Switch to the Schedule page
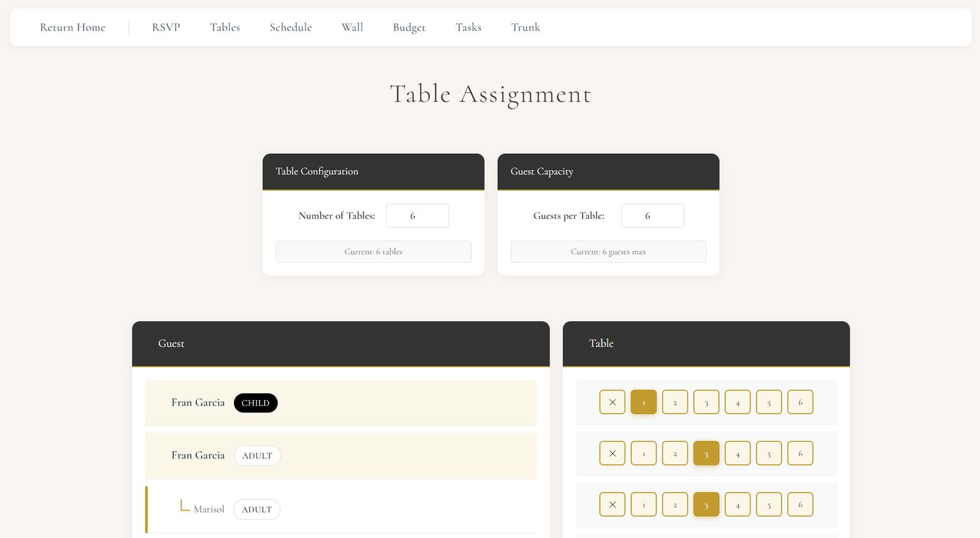The image size is (980, 538). [290, 28]
